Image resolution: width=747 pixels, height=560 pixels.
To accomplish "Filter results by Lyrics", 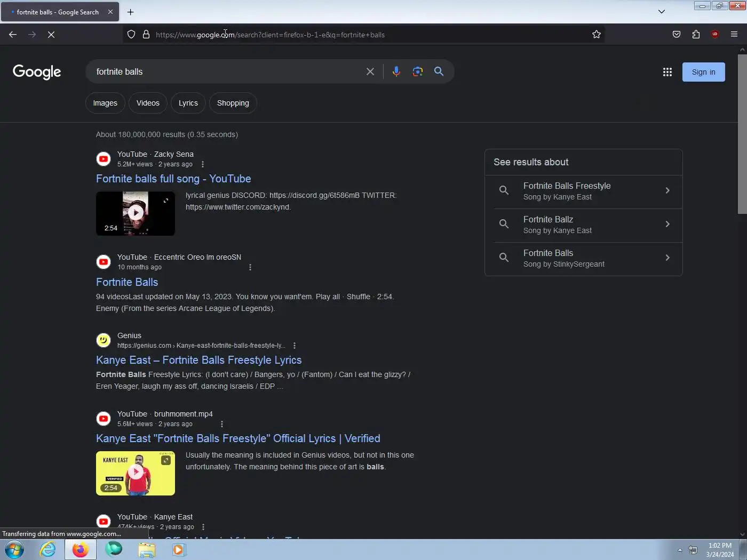I will pyautogui.click(x=188, y=103).
